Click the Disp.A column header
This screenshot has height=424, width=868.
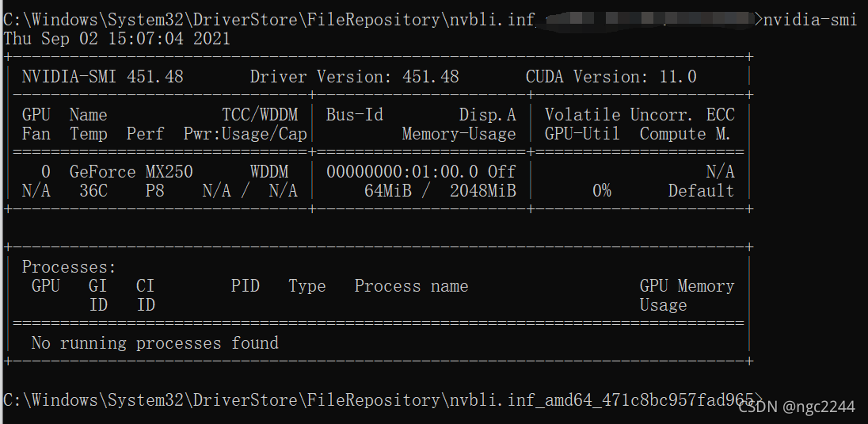pos(488,115)
